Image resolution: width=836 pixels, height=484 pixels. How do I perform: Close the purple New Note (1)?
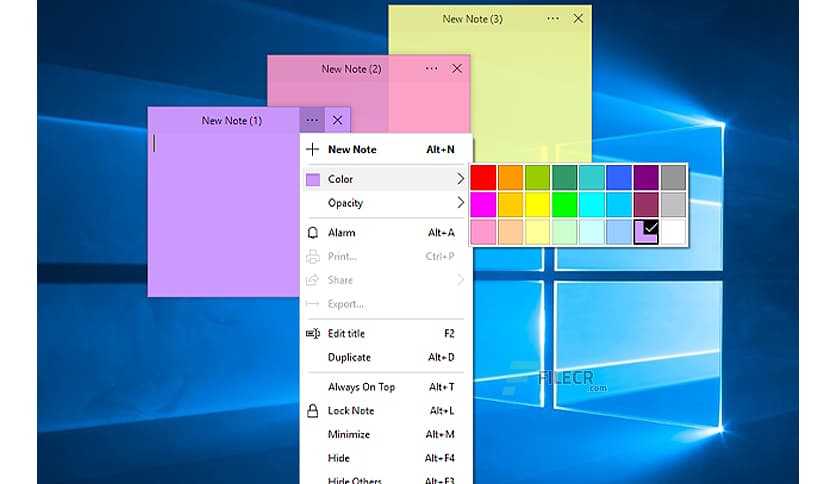click(x=337, y=120)
